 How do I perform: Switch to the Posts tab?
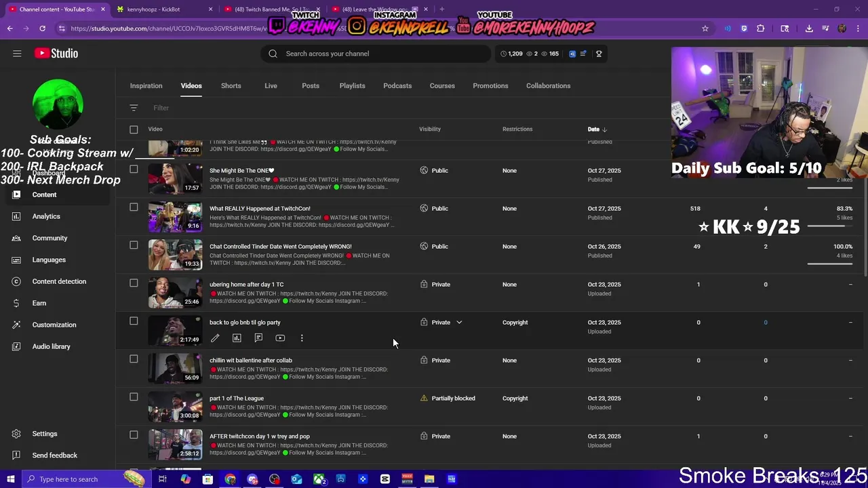tap(311, 86)
